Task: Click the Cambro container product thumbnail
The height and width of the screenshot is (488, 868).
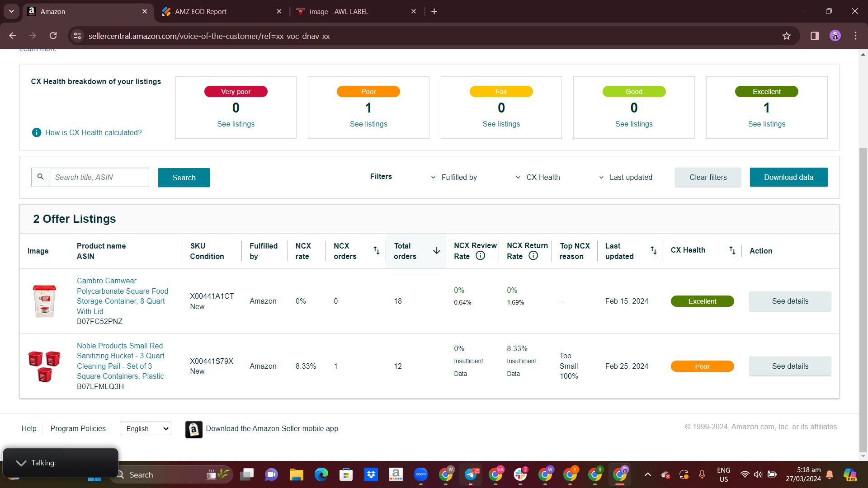Action: click(45, 301)
